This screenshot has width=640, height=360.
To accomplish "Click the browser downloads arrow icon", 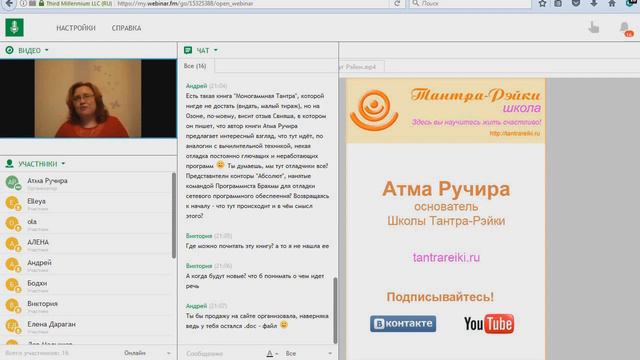I will tap(594, 4).
